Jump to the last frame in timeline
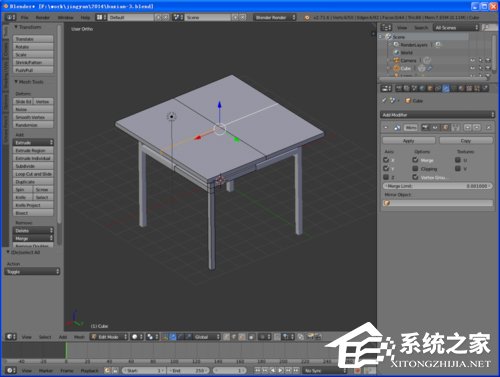Screen dimensions: 500x377 pyautogui.click(x=296, y=370)
